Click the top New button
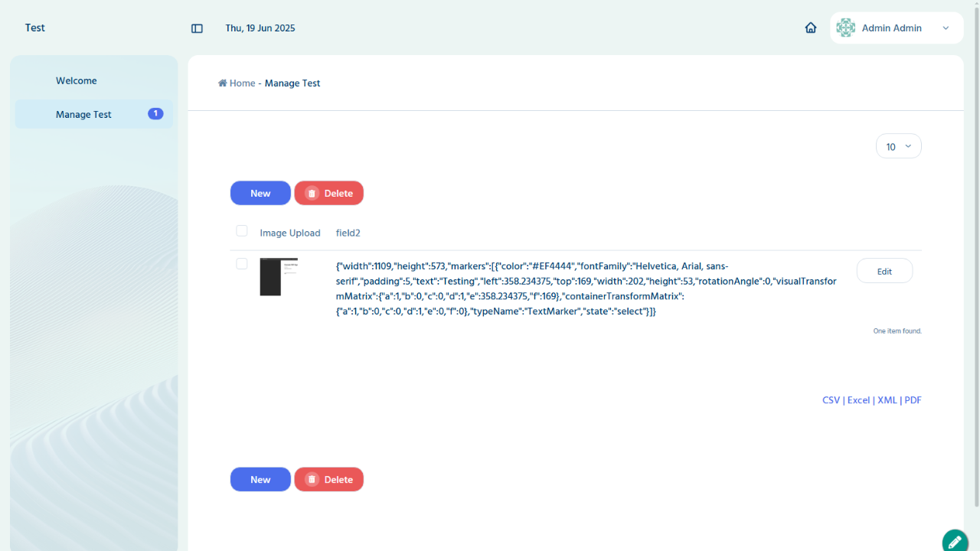 (x=260, y=194)
